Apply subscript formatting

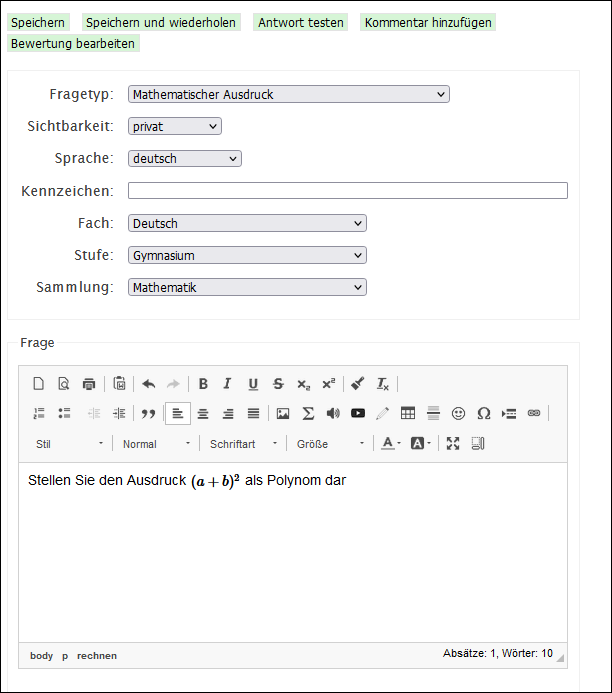303,384
